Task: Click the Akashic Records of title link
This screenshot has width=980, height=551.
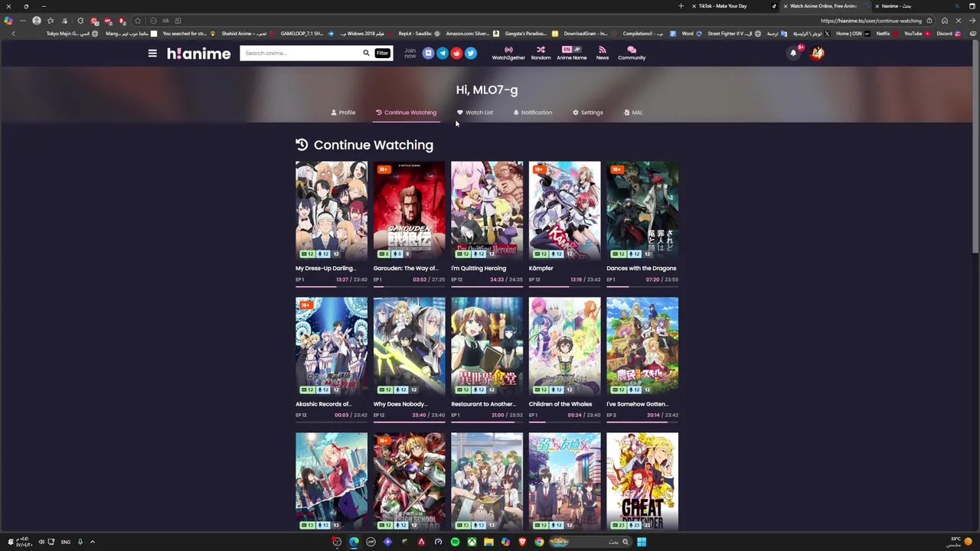Action: 323,404
